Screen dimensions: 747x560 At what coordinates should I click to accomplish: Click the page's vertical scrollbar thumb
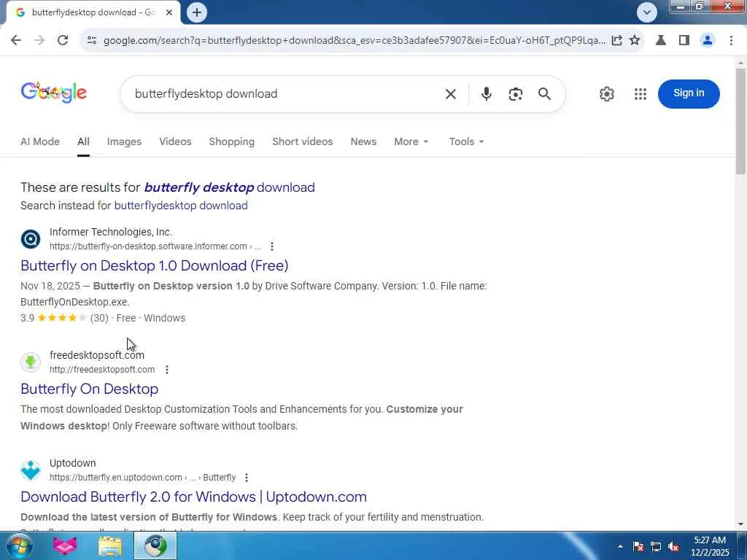click(x=741, y=122)
